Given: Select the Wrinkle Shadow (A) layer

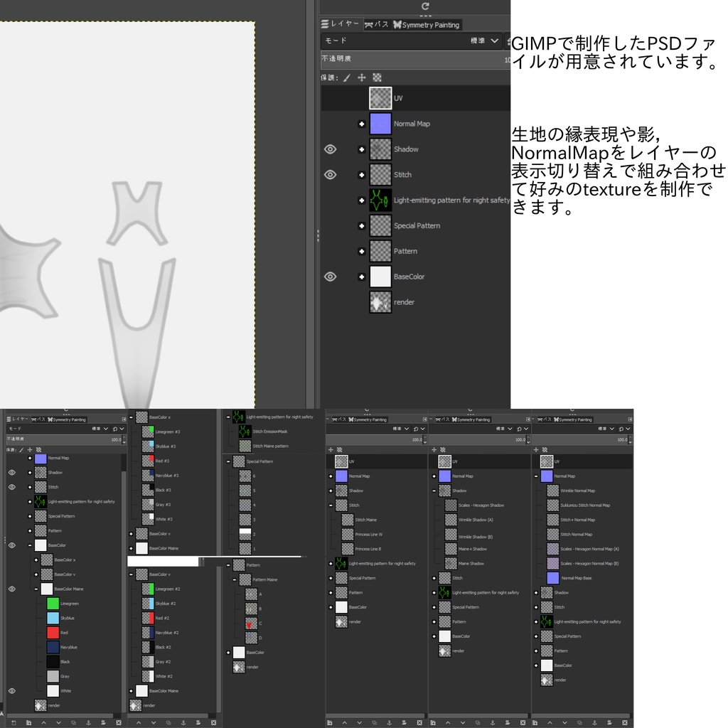Looking at the screenshot, I should click(x=476, y=520).
